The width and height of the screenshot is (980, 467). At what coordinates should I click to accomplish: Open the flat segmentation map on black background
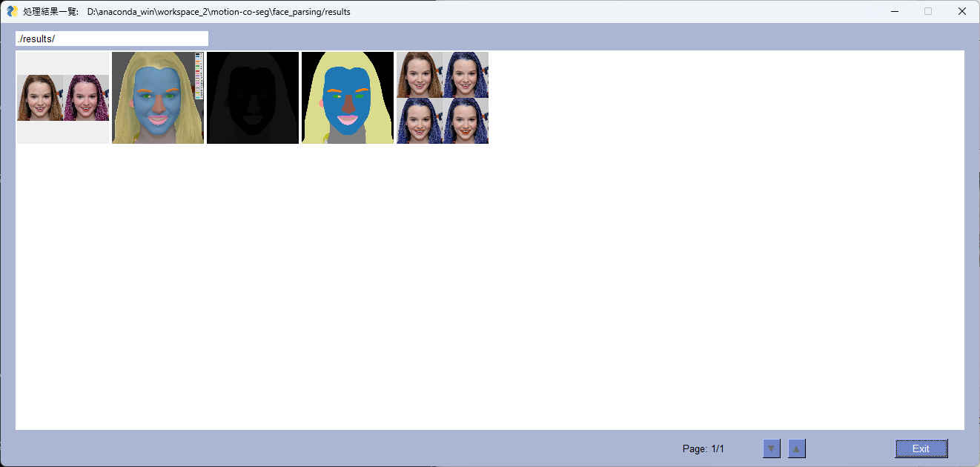click(x=347, y=98)
